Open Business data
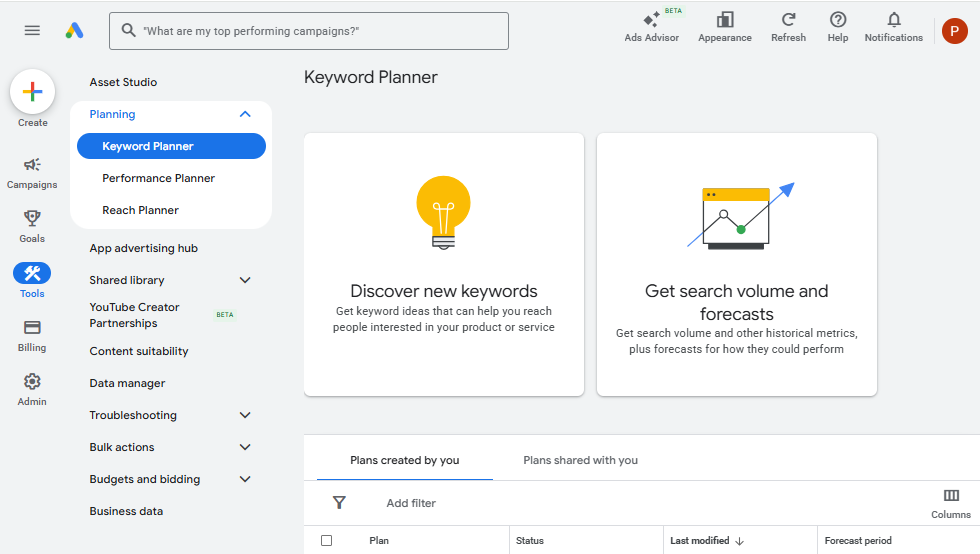Viewport: 980px width, 554px height. point(126,511)
